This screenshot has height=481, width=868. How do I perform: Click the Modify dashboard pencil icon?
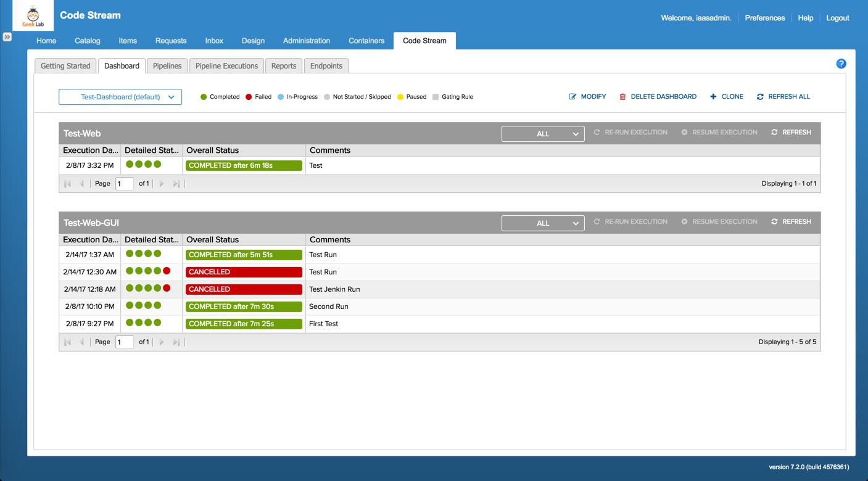coord(572,96)
